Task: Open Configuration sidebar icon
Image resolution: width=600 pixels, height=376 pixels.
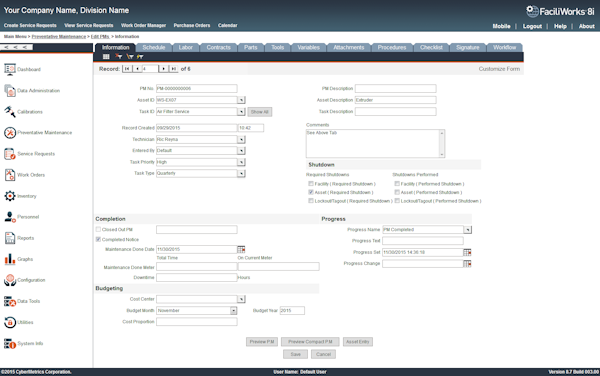Action: coord(10,280)
